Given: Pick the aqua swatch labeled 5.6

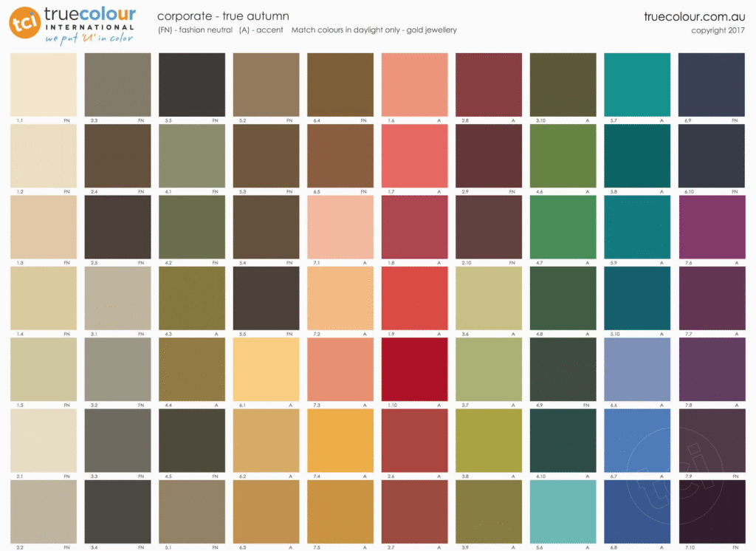Looking at the screenshot, I should [x=563, y=511].
